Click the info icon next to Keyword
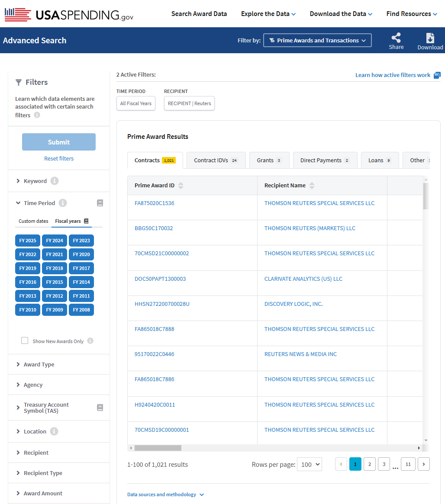Screen dimensions: 445x504 [x=55, y=181]
